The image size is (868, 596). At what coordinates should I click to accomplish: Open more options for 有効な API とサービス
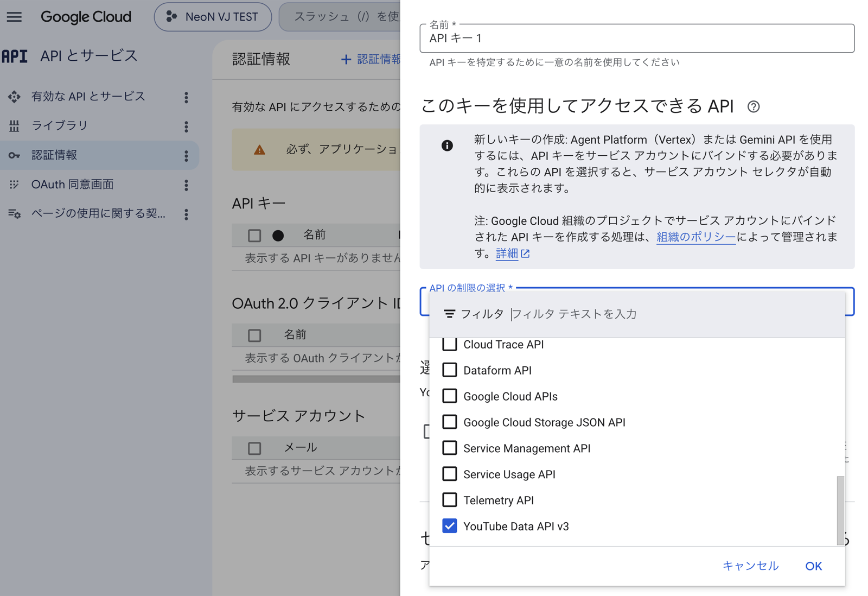186,97
